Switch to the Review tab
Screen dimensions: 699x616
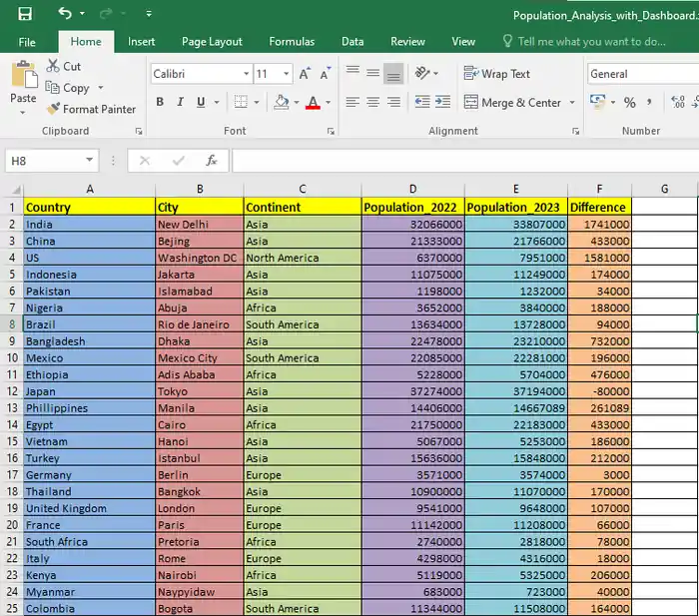(x=407, y=42)
